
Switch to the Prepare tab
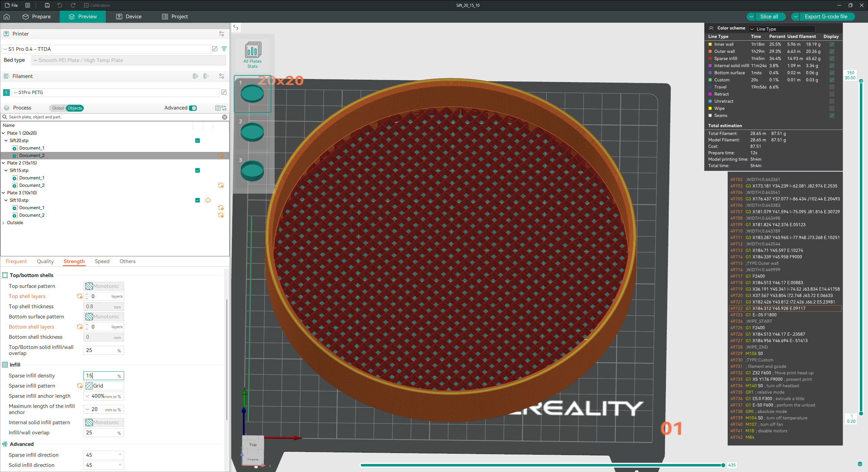(37, 17)
